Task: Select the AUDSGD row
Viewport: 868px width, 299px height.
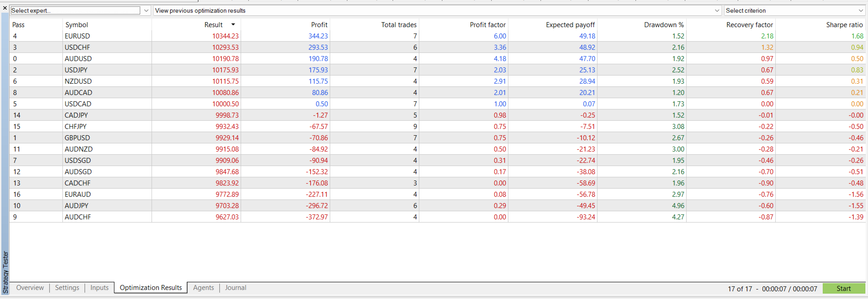Action: coord(437,172)
